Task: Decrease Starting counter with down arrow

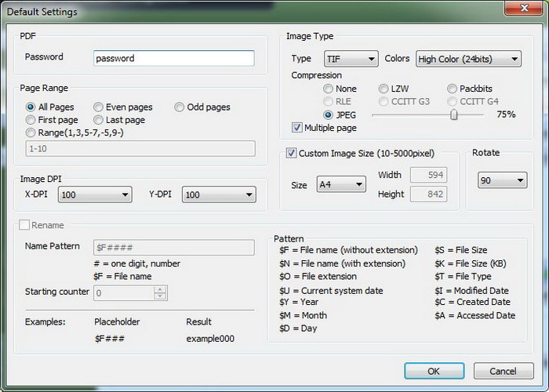Action: [x=160, y=296]
